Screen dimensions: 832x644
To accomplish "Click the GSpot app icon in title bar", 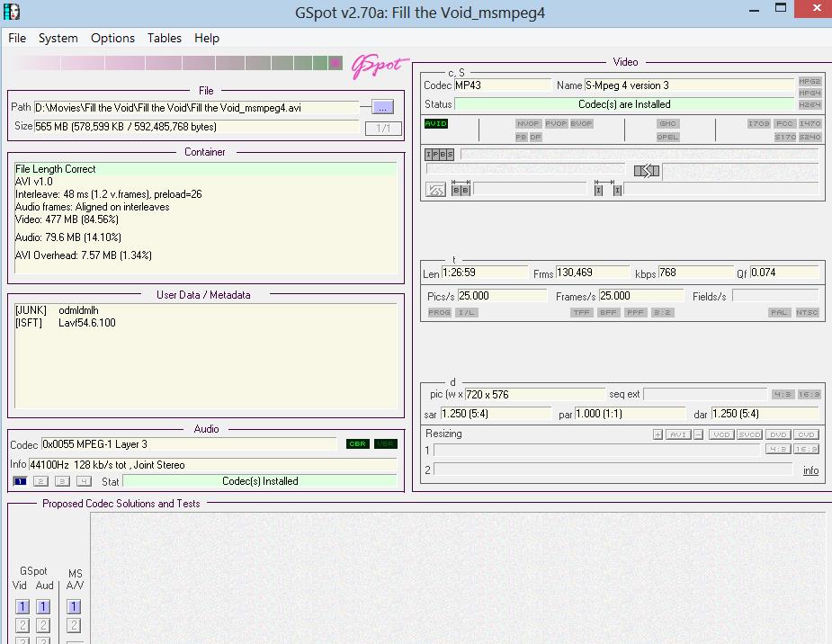I will (x=11, y=12).
